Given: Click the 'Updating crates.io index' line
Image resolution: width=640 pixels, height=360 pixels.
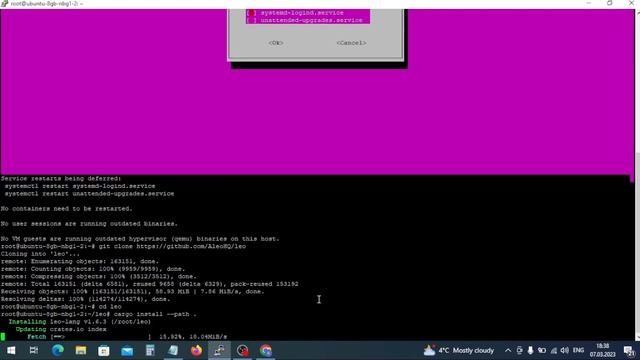Looking at the screenshot, I should tap(61, 329).
